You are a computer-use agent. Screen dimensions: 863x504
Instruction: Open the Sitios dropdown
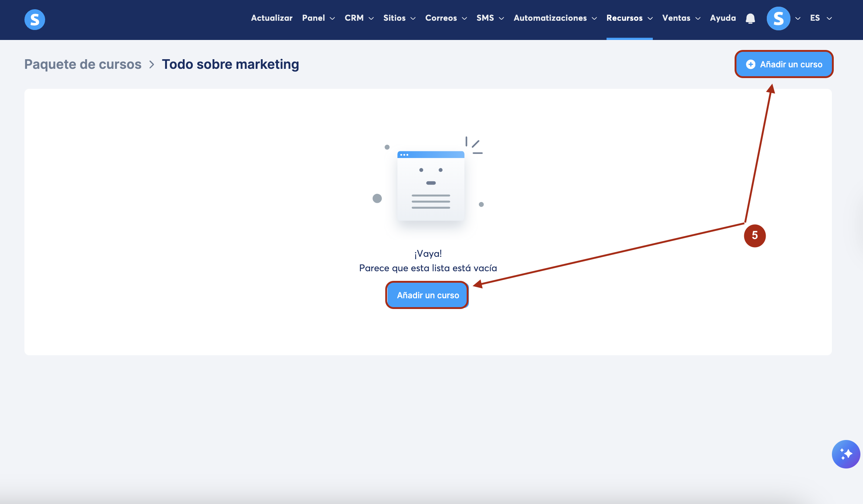pos(399,18)
